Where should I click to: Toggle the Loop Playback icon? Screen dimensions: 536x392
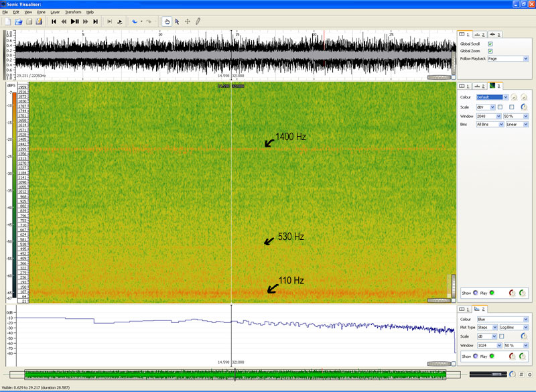(x=120, y=21)
